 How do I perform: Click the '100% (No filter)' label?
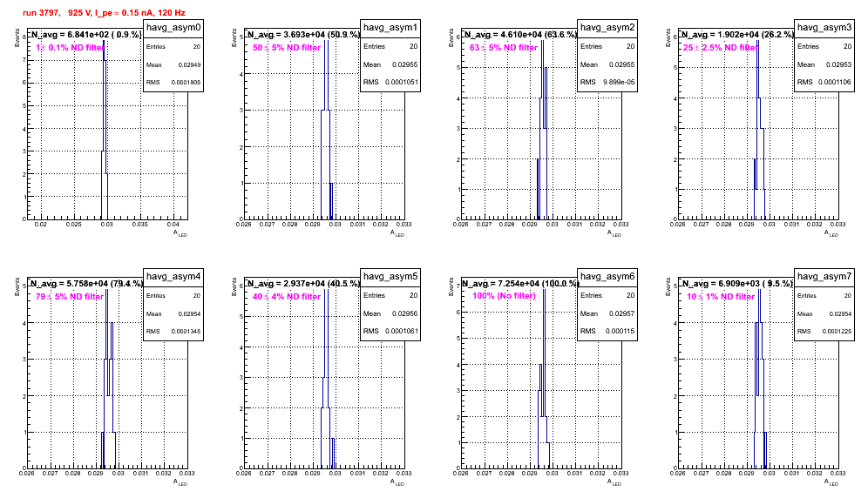504,296
